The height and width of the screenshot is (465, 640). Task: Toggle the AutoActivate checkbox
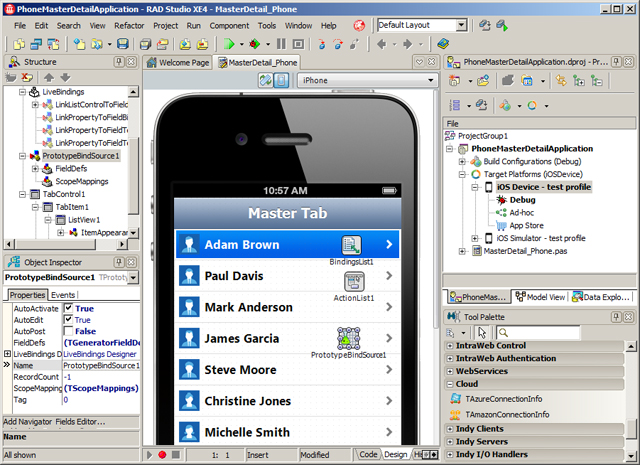point(69,308)
